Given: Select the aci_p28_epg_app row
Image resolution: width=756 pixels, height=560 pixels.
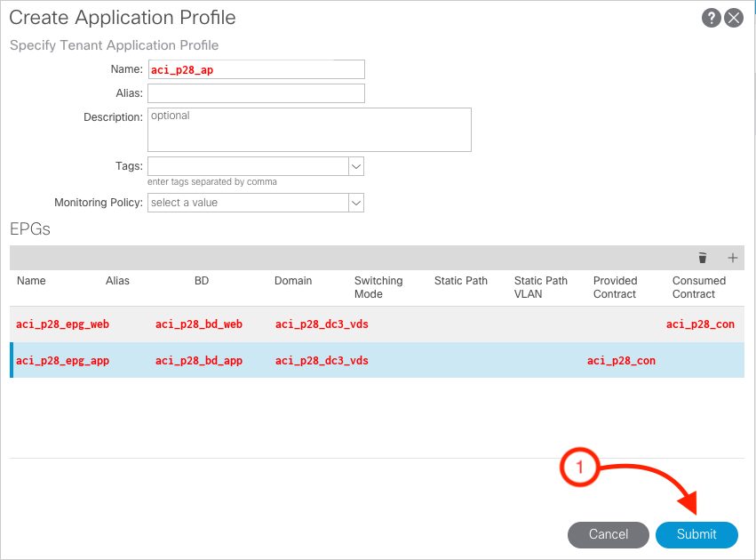Looking at the screenshot, I should 62,361.
